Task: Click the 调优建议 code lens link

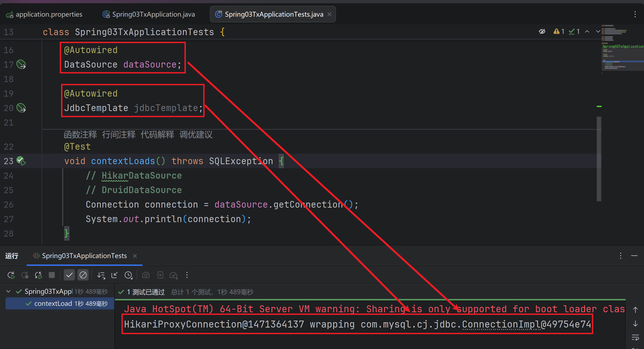Action: [196, 134]
